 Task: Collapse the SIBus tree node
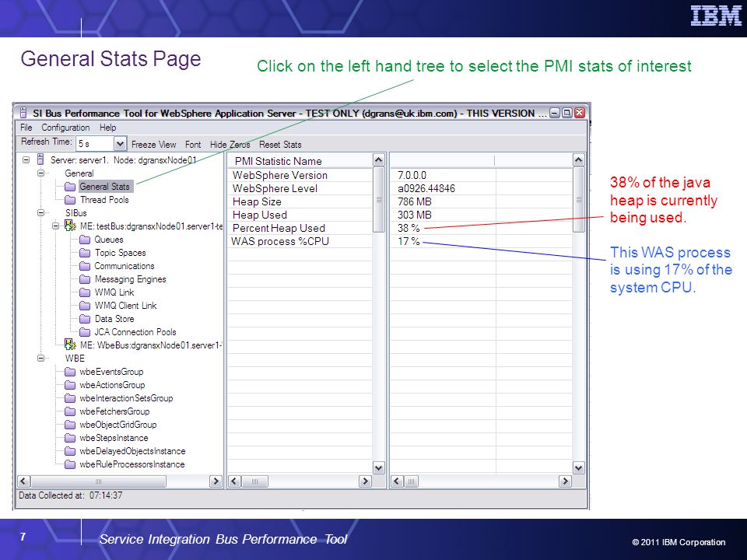41,213
